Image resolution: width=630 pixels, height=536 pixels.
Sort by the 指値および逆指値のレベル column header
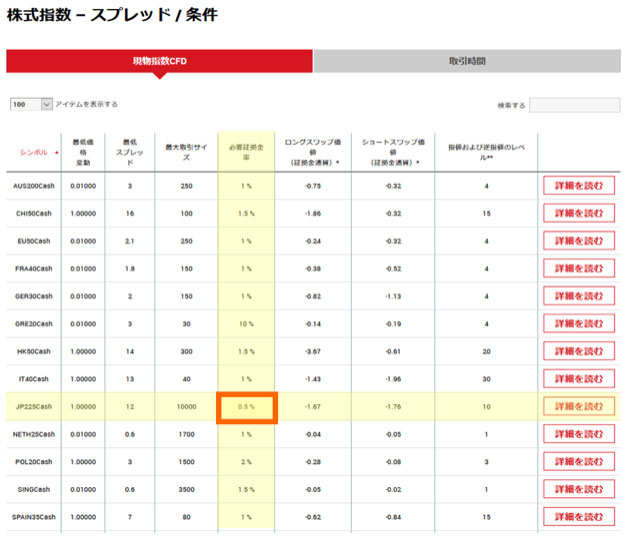(486, 152)
